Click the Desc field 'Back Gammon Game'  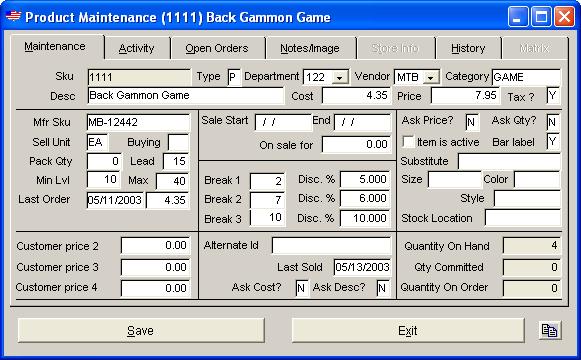(186, 96)
